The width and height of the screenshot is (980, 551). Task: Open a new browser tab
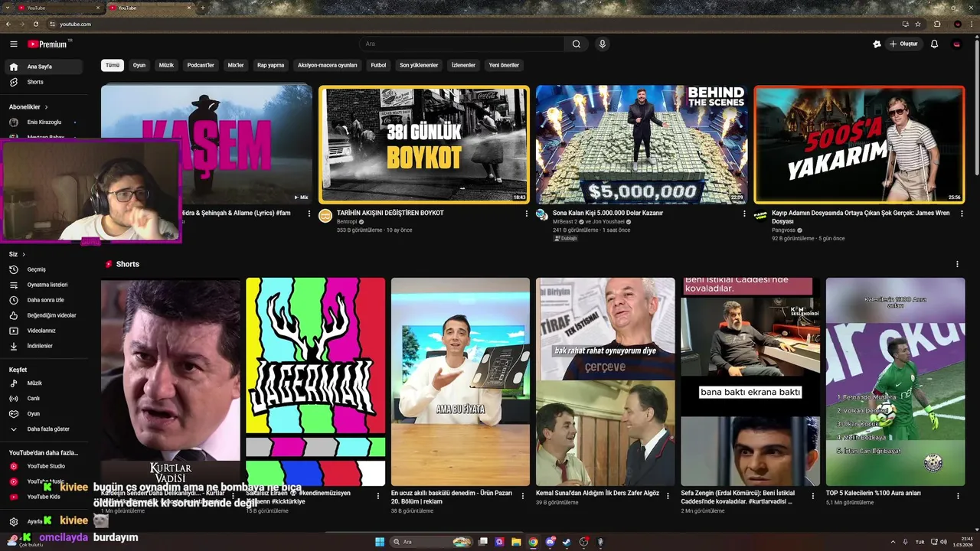(x=202, y=8)
